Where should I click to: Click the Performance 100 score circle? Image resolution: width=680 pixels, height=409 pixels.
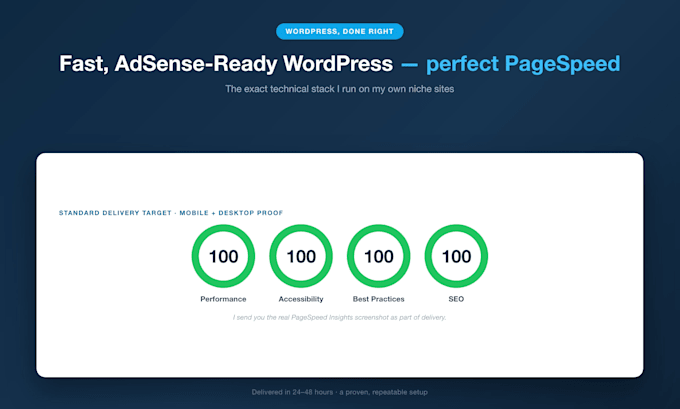223,256
